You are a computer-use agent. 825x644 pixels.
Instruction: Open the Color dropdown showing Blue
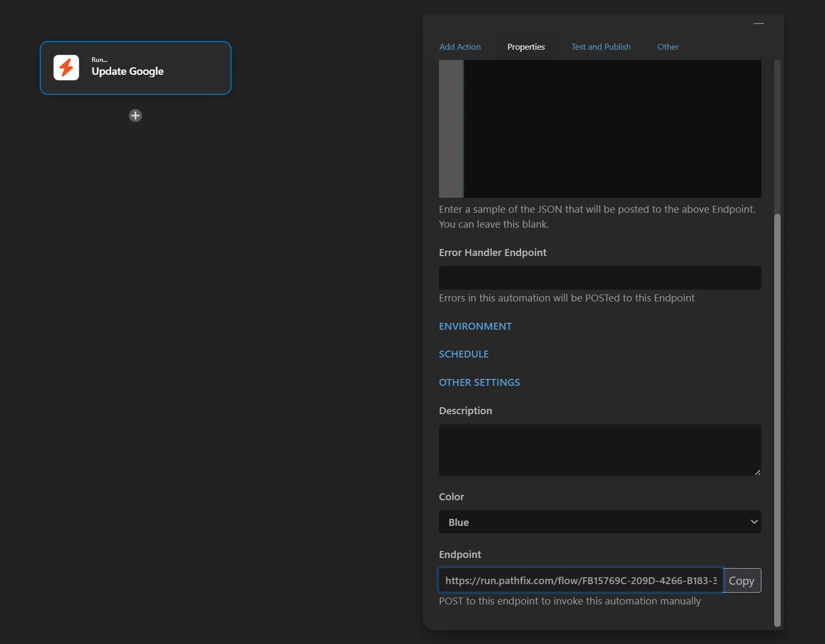click(600, 522)
